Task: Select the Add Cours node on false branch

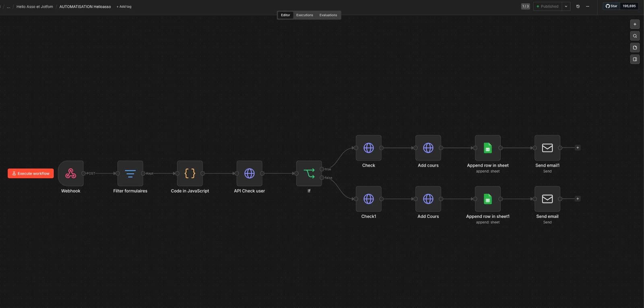Action: coord(428,199)
